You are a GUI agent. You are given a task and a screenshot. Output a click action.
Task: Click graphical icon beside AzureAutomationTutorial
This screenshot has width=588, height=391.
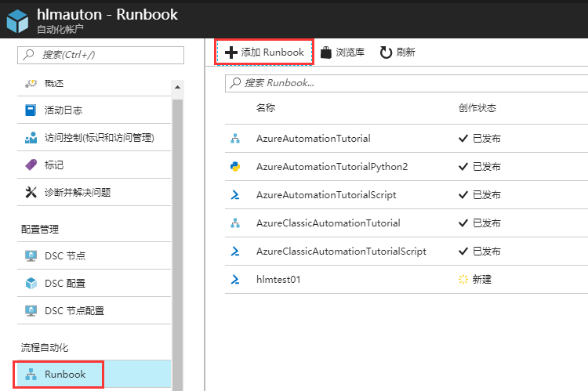point(235,139)
